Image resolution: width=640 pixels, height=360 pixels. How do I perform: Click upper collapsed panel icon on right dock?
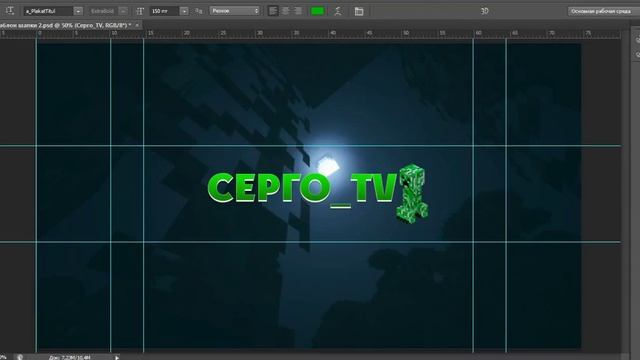[x=637, y=40]
